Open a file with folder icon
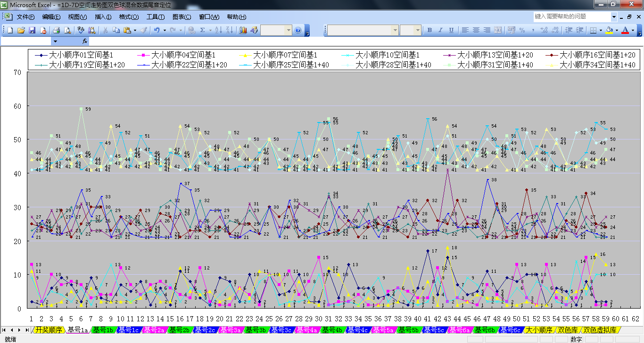 21,30
